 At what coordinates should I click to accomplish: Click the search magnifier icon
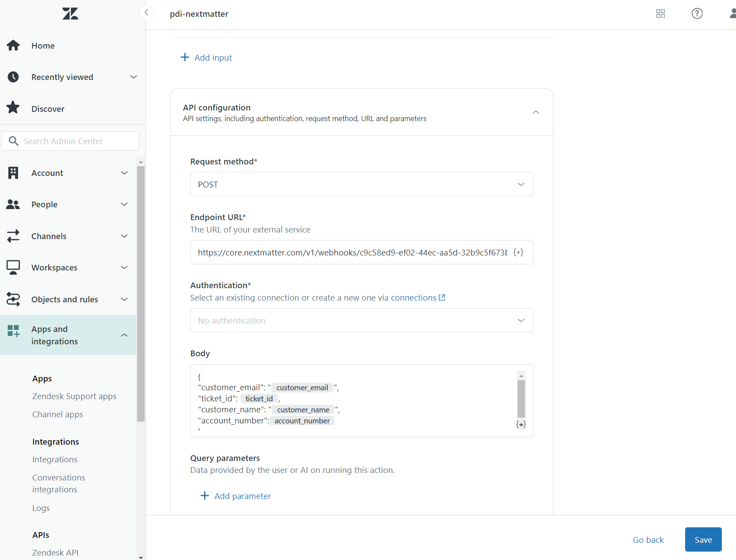[14, 141]
